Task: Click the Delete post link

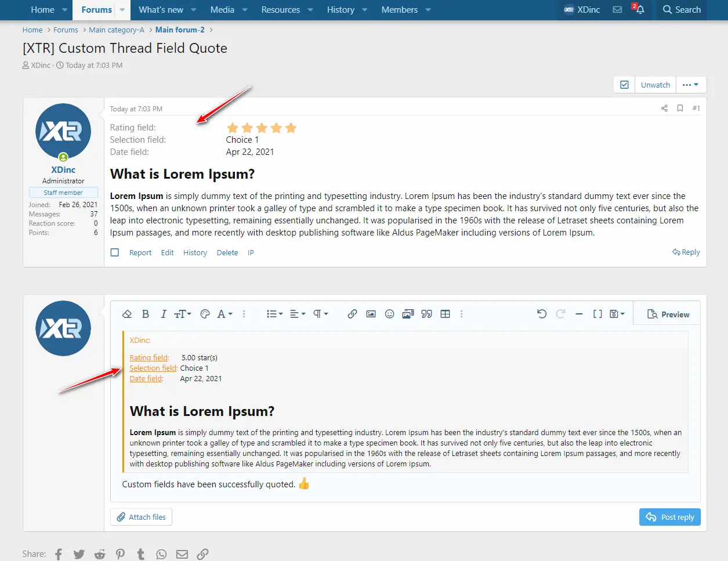Action: click(227, 253)
